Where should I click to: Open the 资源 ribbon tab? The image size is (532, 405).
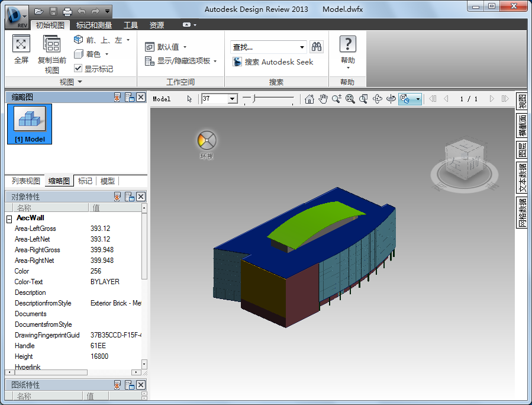(x=157, y=25)
